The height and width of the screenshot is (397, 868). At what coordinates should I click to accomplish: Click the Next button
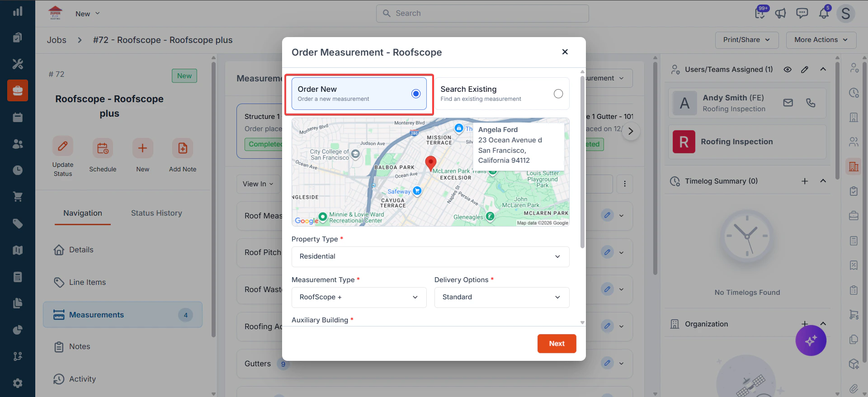click(557, 344)
